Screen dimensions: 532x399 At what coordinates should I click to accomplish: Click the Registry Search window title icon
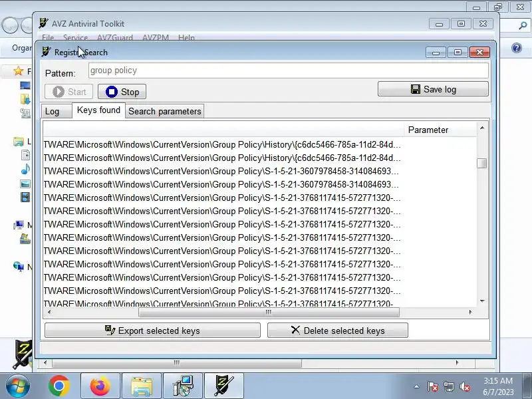point(46,52)
